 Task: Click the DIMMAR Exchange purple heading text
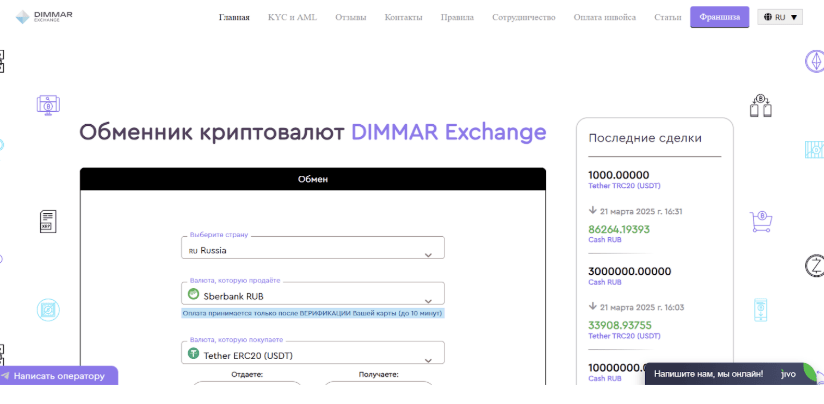tap(448, 132)
